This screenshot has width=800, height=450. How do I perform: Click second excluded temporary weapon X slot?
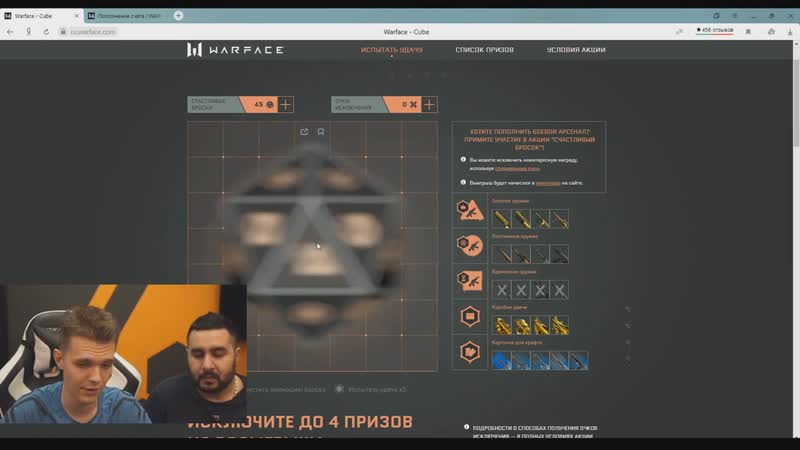pos(521,290)
